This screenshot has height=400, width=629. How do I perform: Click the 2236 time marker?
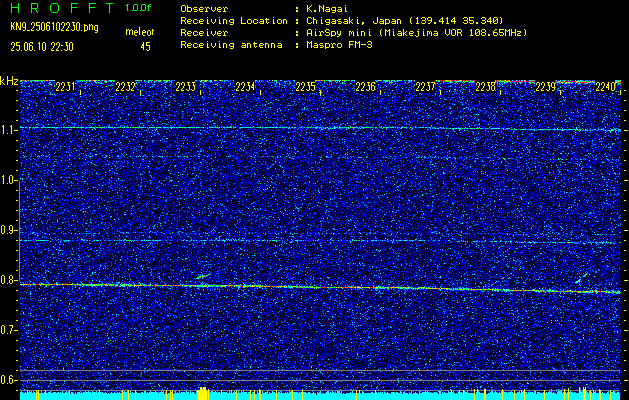(365, 87)
